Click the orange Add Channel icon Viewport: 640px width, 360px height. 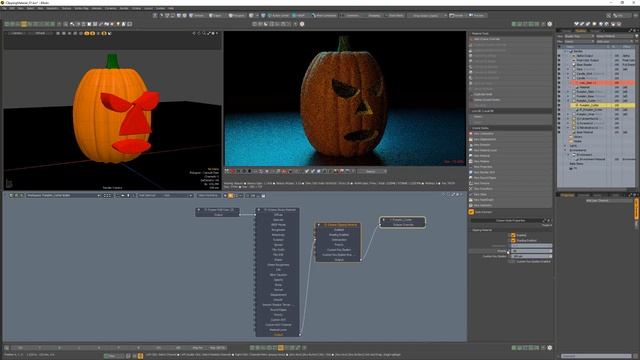471,212
